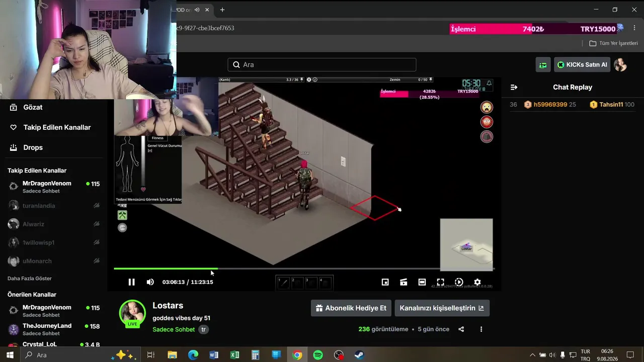Click the Lostars channel name
644x362 pixels.
pos(168,306)
